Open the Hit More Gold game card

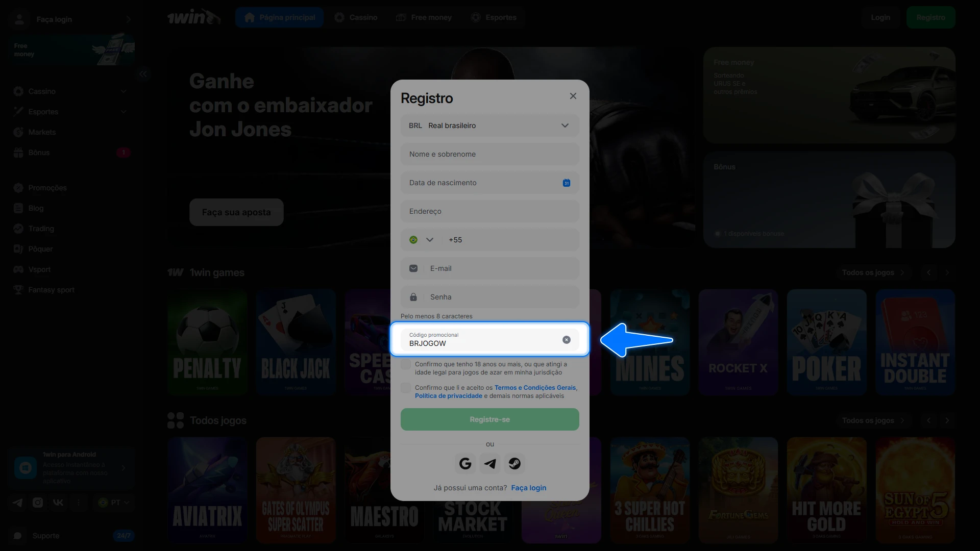pos(827,490)
